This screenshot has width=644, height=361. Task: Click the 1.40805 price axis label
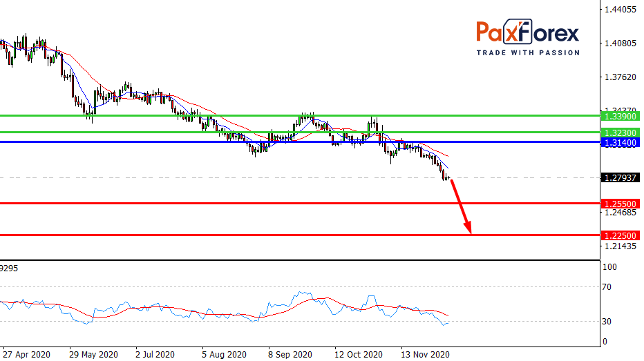click(619, 43)
